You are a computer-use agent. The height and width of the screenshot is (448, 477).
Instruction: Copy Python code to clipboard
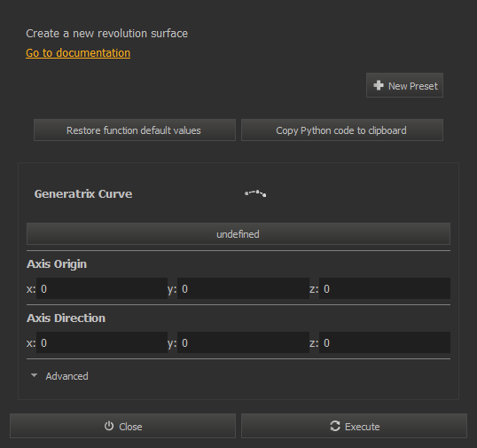[x=342, y=130]
